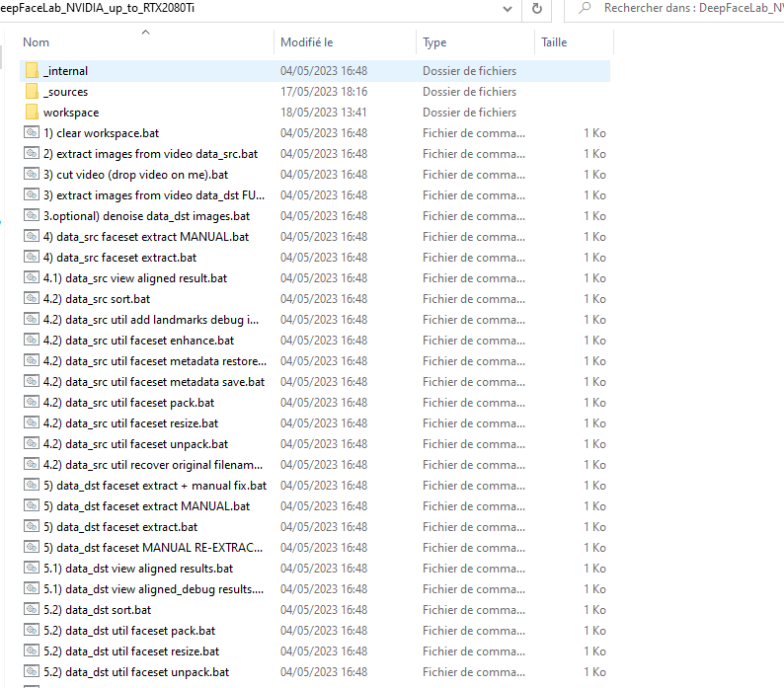Click the 1 Ko size of 5.2) data_dst sort.bat
Viewport: 784px width, 688px height.
(594, 609)
